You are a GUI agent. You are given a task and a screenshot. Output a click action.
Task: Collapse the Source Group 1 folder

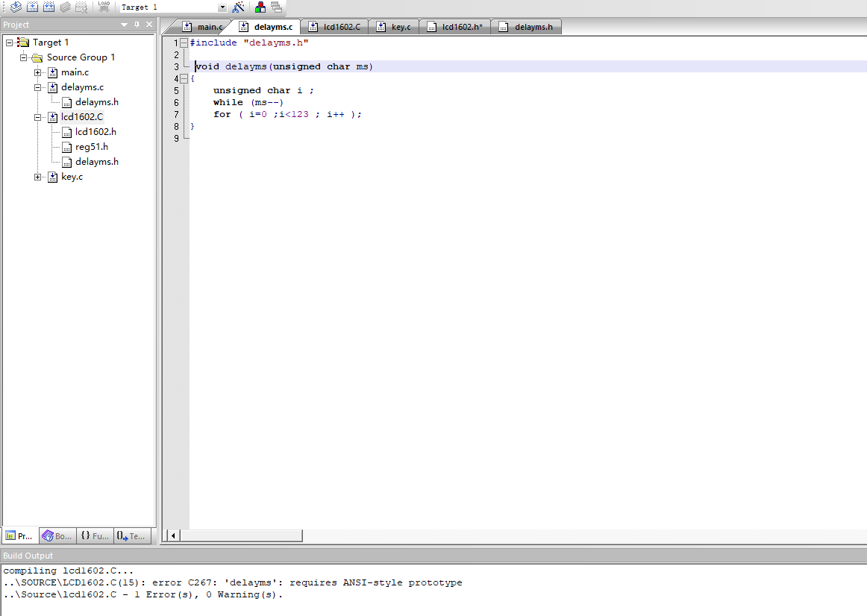click(23, 57)
